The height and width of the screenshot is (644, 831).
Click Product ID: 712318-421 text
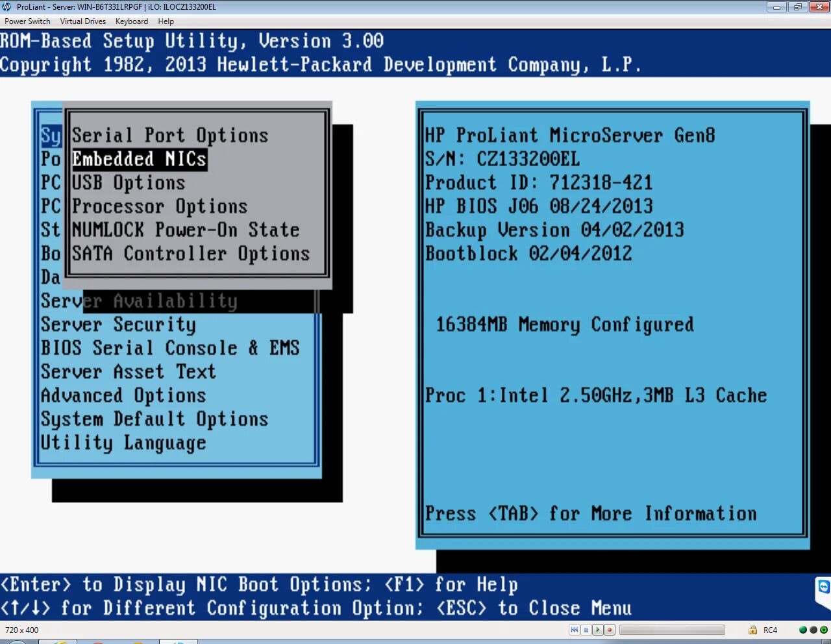click(539, 182)
